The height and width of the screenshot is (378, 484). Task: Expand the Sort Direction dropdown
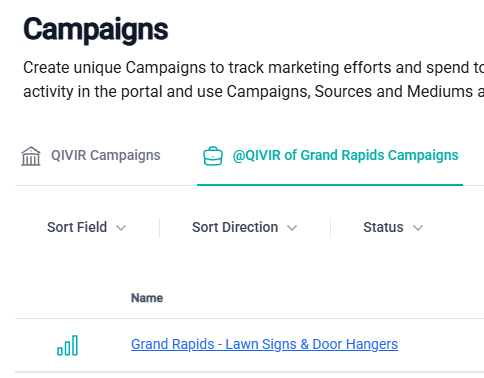pyautogui.click(x=244, y=227)
